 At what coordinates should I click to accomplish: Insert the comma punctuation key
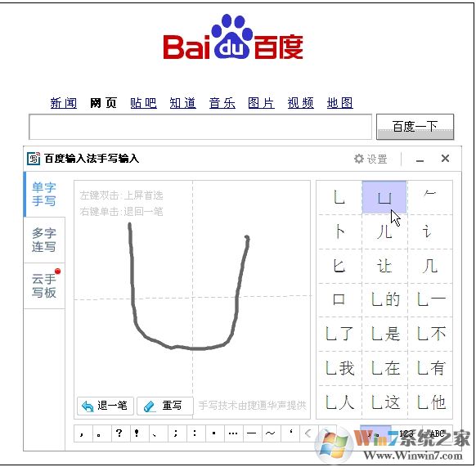click(x=83, y=433)
